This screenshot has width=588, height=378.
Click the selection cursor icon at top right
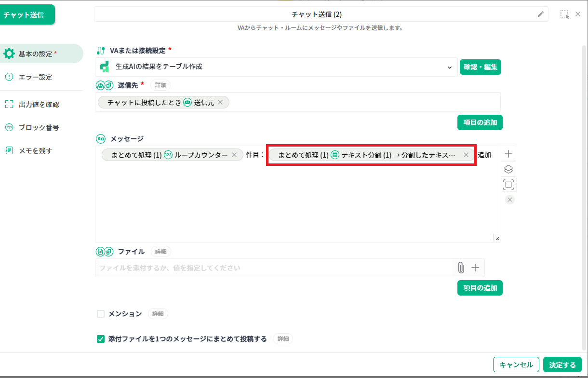564,14
